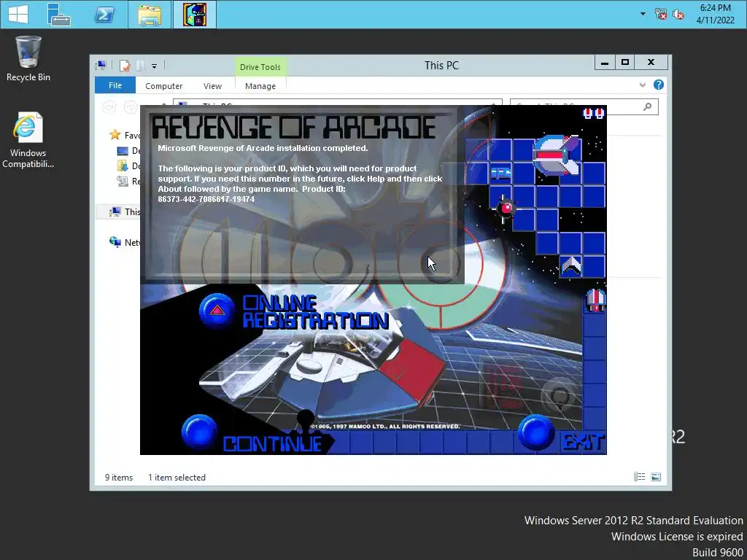This screenshot has height=560, width=747.
Task: Switch to Revenge of Arcade taskbar icon
Action: point(195,15)
